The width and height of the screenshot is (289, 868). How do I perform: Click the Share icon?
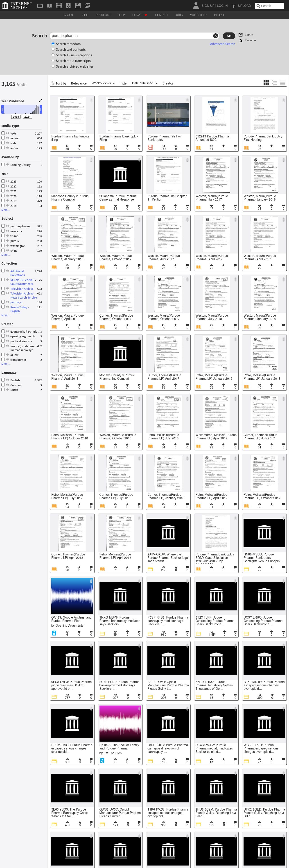(x=241, y=35)
